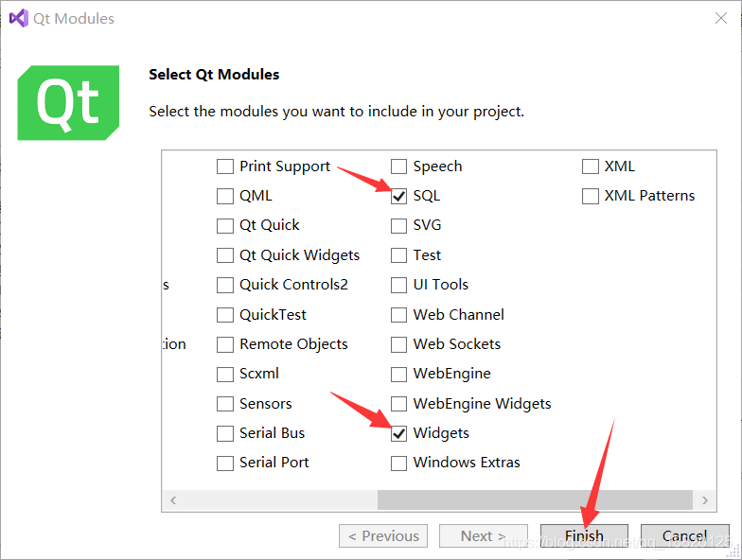This screenshot has height=560, width=742.
Task: Uncheck the Widgets module
Action: (x=398, y=433)
